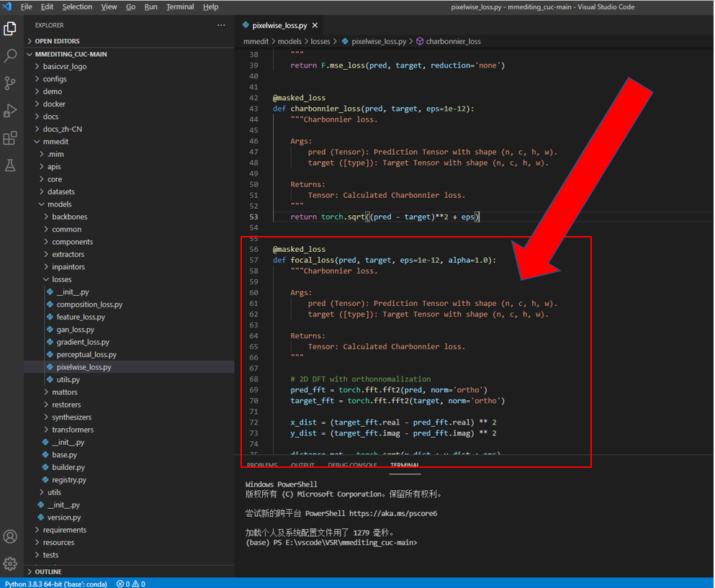This screenshot has width=715, height=588.
Task: Open the View menu
Action: 109,7
